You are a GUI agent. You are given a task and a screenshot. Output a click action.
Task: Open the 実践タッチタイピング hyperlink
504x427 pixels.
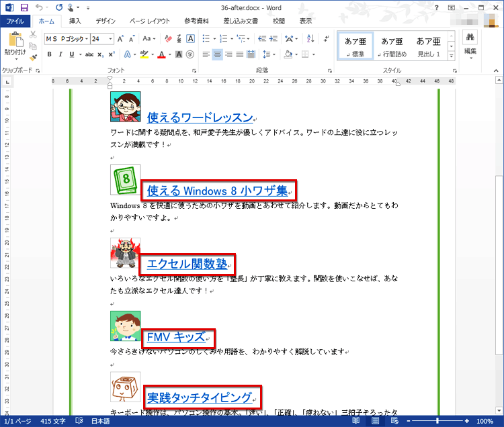click(200, 397)
